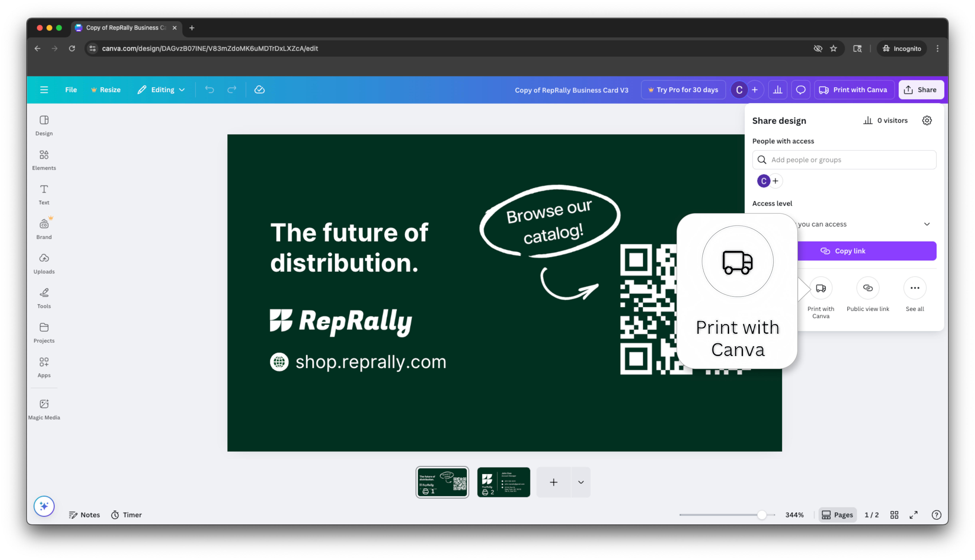The width and height of the screenshot is (975, 560).
Task: Open the Brand panel
Action: [x=44, y=229]
